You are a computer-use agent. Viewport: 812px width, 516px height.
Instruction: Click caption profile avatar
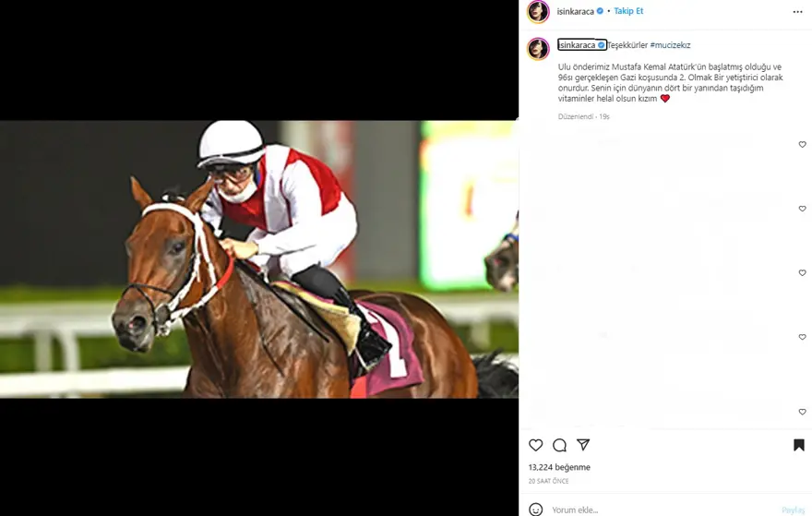[x=538, y=49]
